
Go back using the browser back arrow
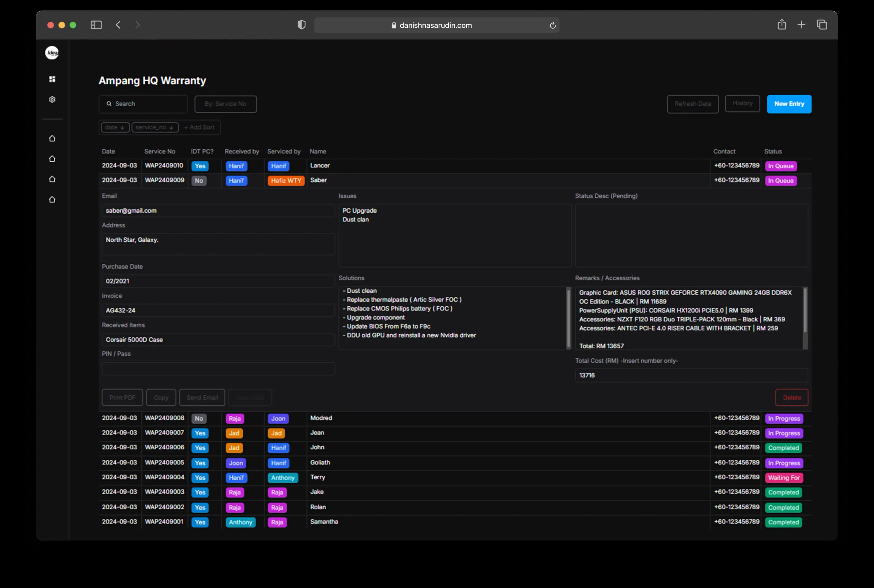point(118,25)
